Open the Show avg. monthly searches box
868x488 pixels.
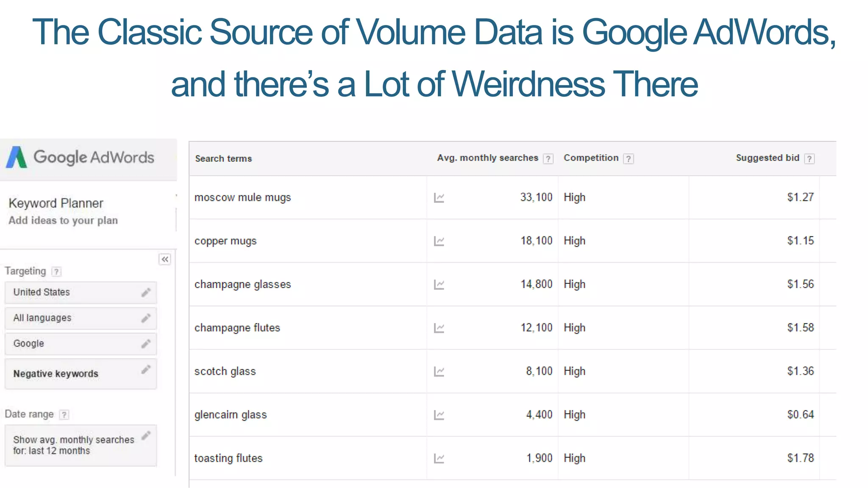click(81, 445)
